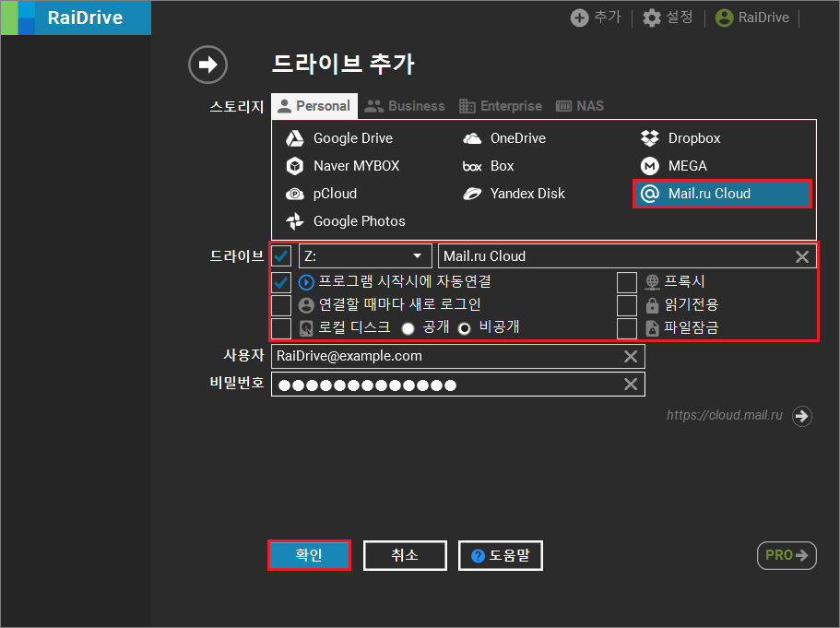This screenshot has width=840, height=628.
Task: Switch to the Personal storage tab
Action: click(314, 106)
